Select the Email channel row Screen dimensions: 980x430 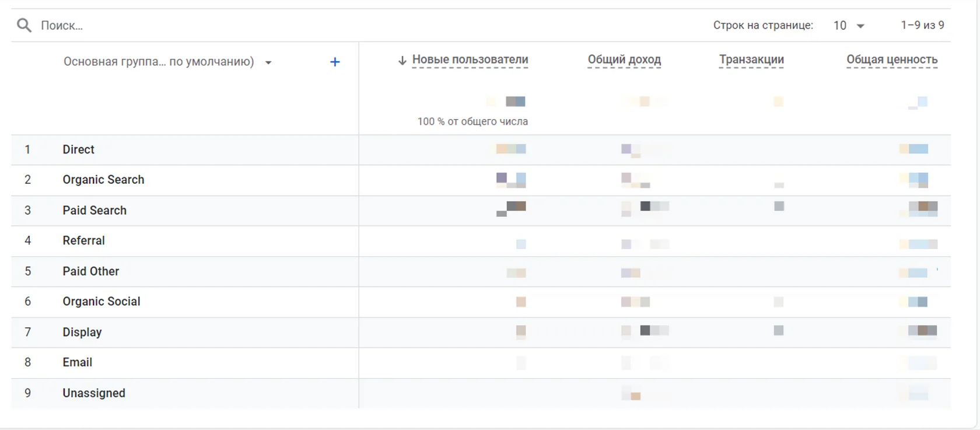(x=481, y=363)
